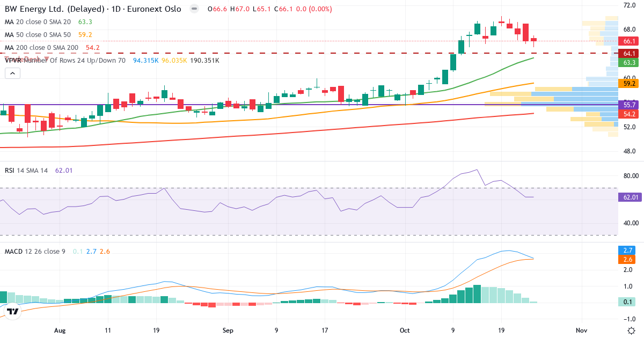
Task: Click the MA 20 value 63.3 in legend
Action: click(85, 22)
